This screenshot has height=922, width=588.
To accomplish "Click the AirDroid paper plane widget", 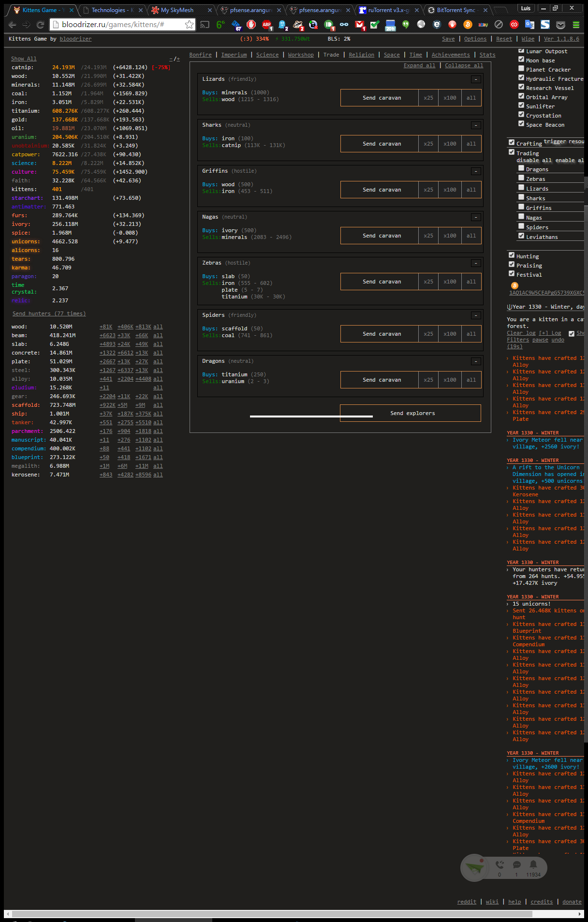I will tap(474, 868).
